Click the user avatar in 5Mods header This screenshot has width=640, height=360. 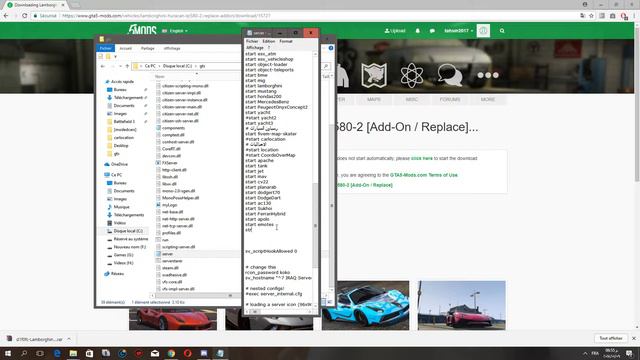(x=483, y=31)
